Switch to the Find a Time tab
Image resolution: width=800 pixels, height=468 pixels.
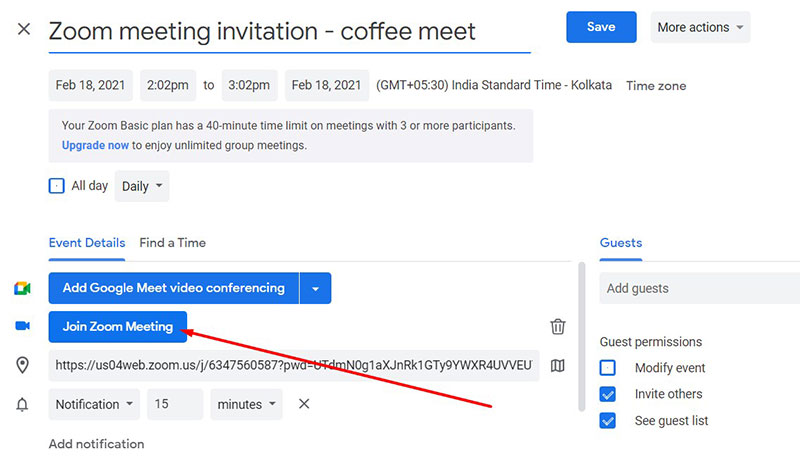[172, 243]
